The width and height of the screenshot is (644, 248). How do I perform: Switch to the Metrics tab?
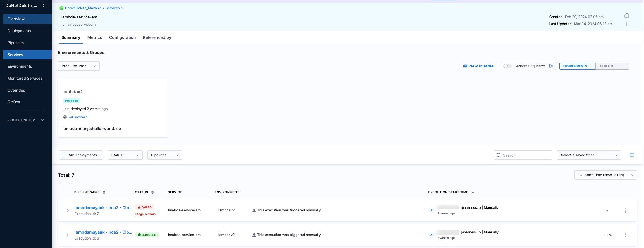pos(94,37)
